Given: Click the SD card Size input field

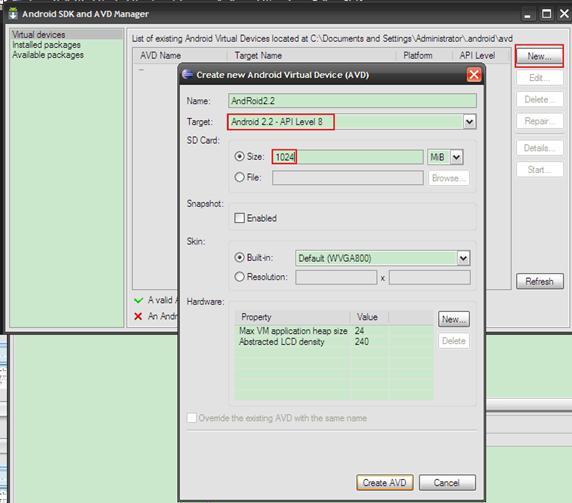Looking at the screenshot, I should [x=348, y=157].
